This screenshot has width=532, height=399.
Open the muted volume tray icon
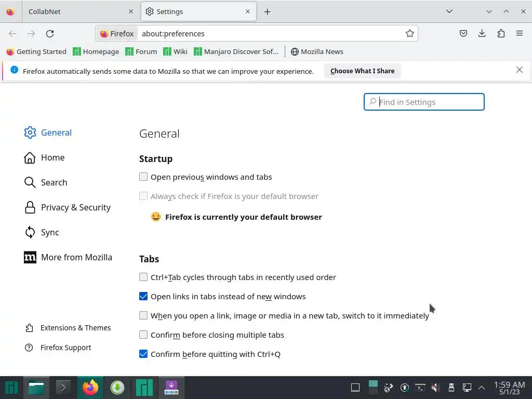(x=436, y=388)
